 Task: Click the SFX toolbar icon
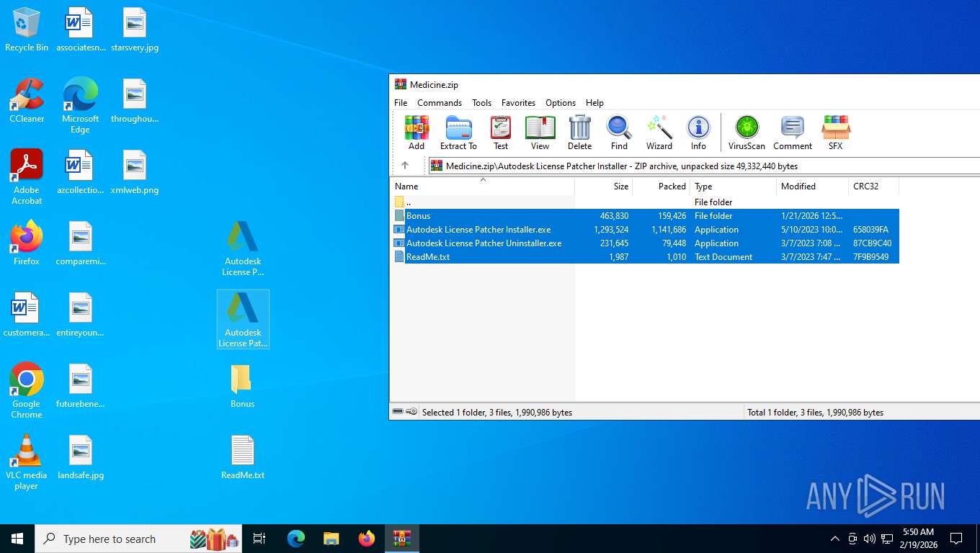pos(835,133)
